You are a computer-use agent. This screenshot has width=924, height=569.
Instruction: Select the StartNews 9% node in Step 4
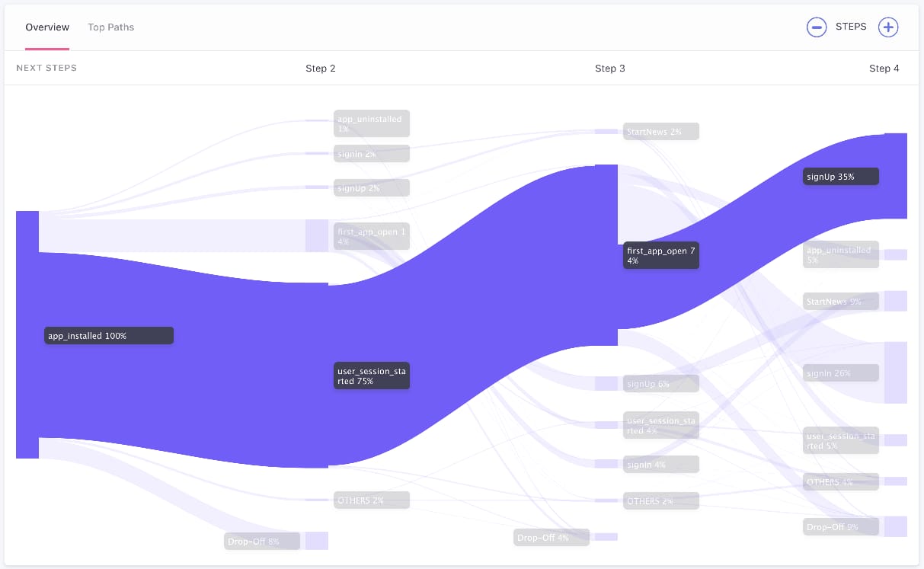pyautogui.click(x=840, y=302)
